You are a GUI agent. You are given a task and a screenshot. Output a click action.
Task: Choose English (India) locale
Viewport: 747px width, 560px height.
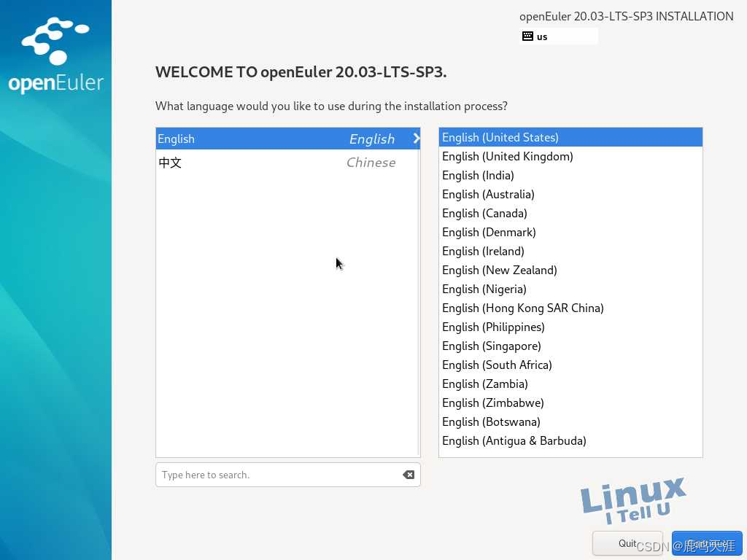570,175
